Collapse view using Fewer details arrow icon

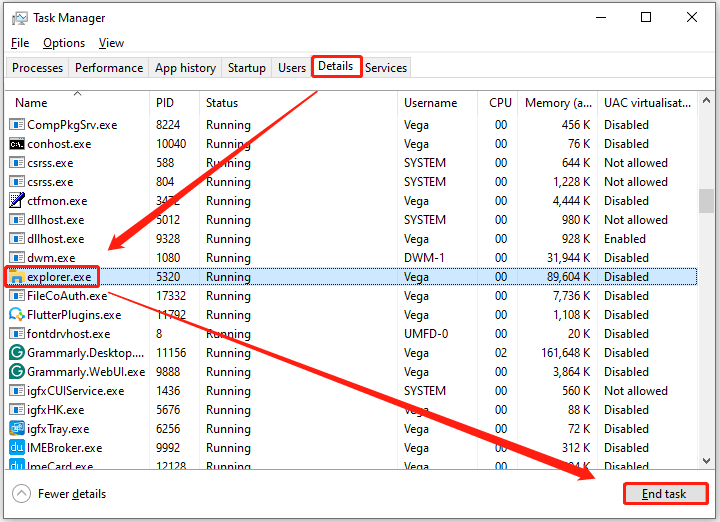coord(21,494)
